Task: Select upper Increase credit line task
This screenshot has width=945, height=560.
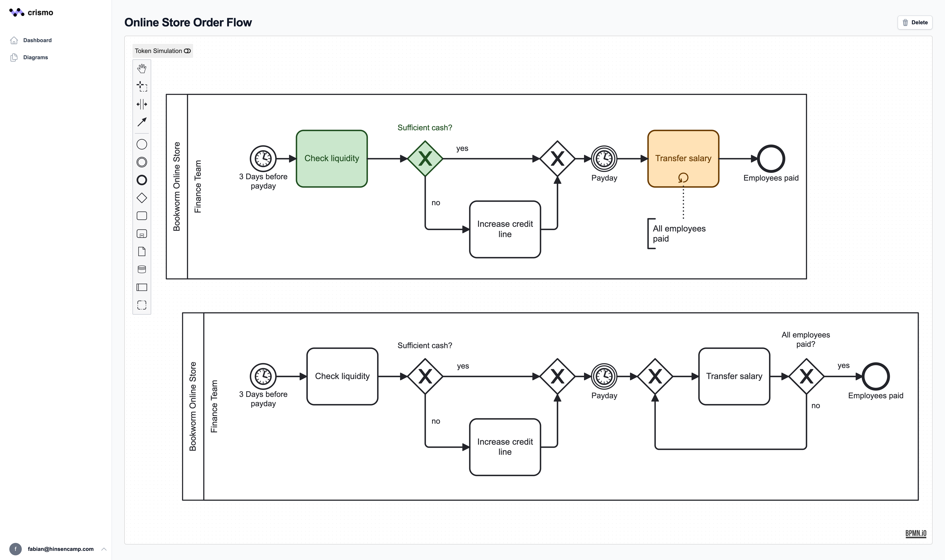Action: 505,230
